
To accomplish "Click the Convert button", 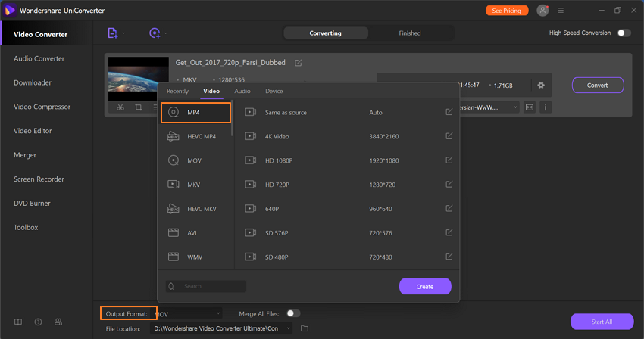I will click(x=598, y=86).
